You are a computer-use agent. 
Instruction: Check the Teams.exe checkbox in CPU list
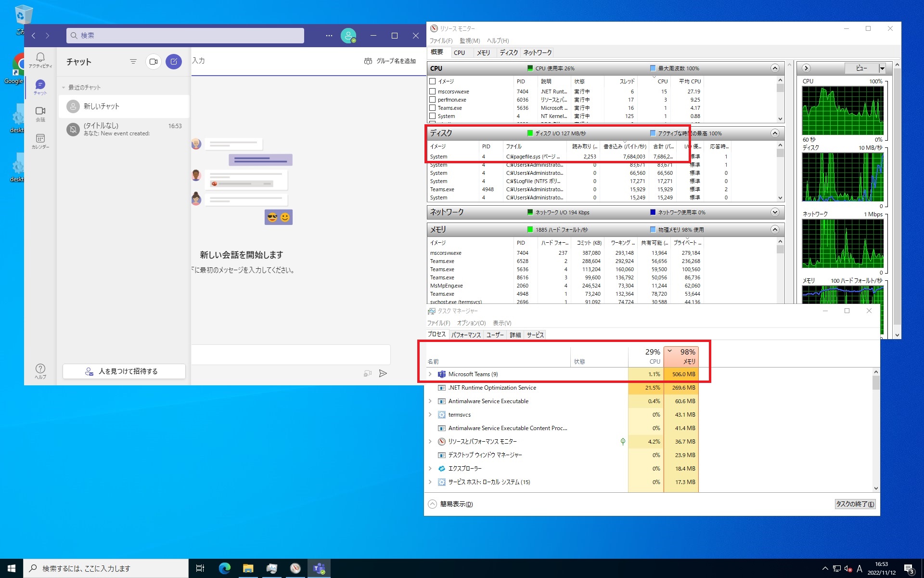coord(433,108)
